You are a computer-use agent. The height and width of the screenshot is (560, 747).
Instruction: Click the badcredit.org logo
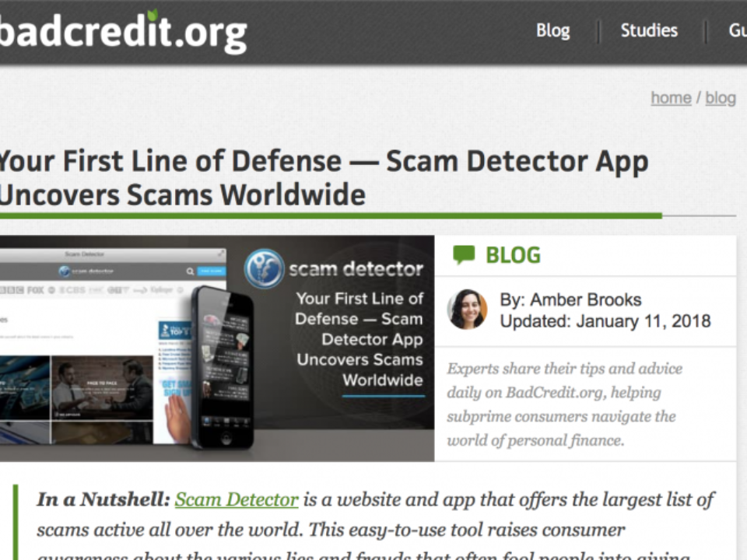123,31
